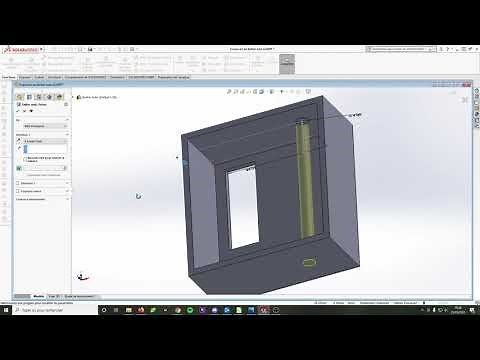Expand the flyout feature tree arrow

[x=73, y=97]
